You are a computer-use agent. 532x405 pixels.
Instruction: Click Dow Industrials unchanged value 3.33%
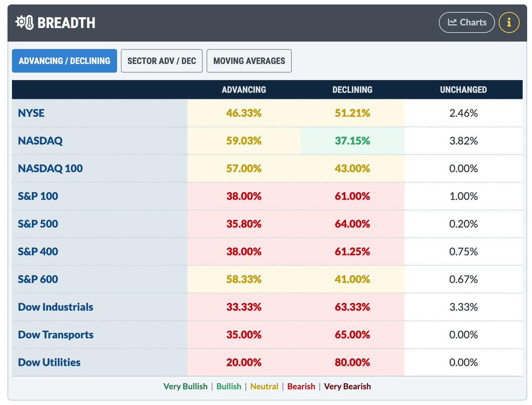(x=463, y=307)
